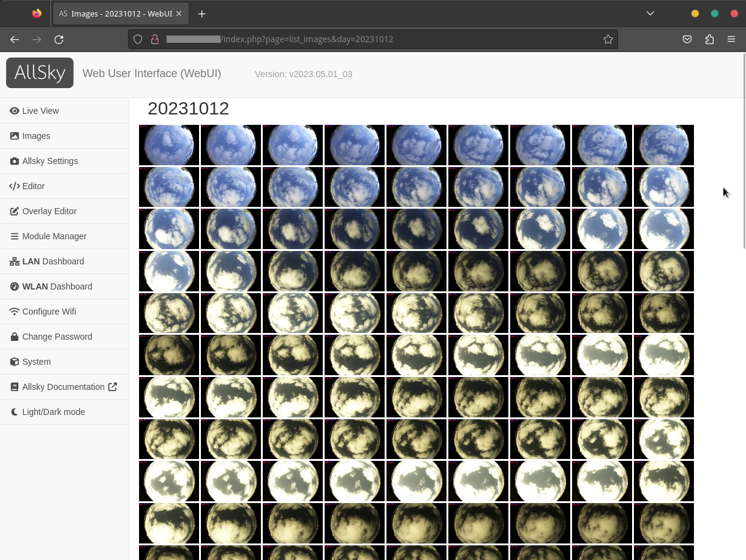The image size is (746, 560).
Task: Click the gauge icon beside WLAN Dashboard
Action: click(15, 286)
